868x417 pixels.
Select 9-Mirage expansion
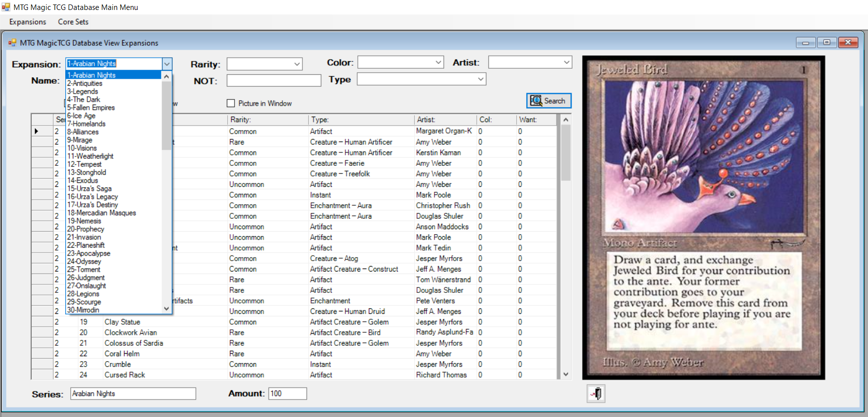114,140
